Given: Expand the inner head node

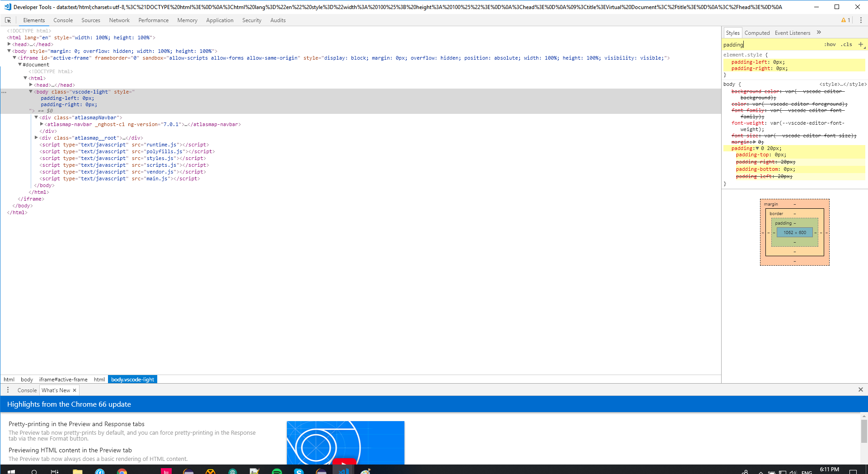Looking at the screenshot, I should click(31, 85).
